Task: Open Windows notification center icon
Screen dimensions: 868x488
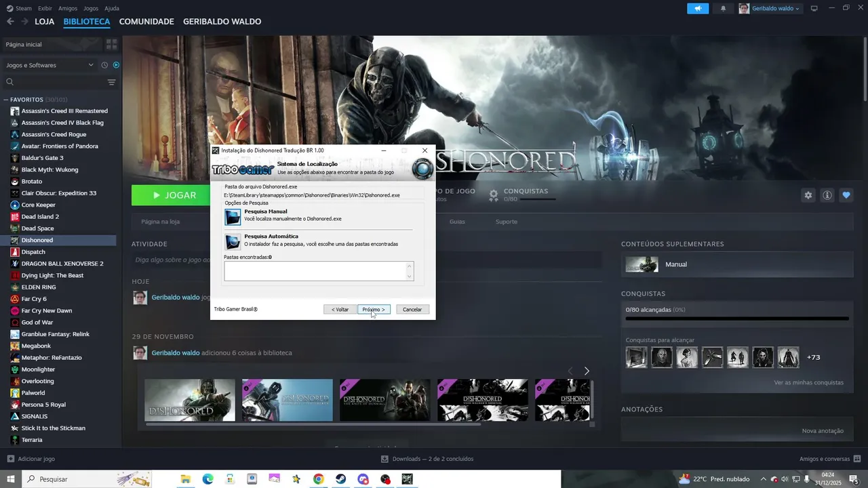Action: coord(854,479)
